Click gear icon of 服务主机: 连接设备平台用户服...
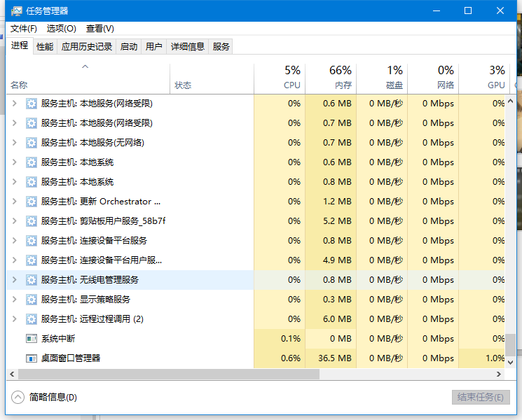The width and height of the screenshot is (522, 420). coord(32,260)
